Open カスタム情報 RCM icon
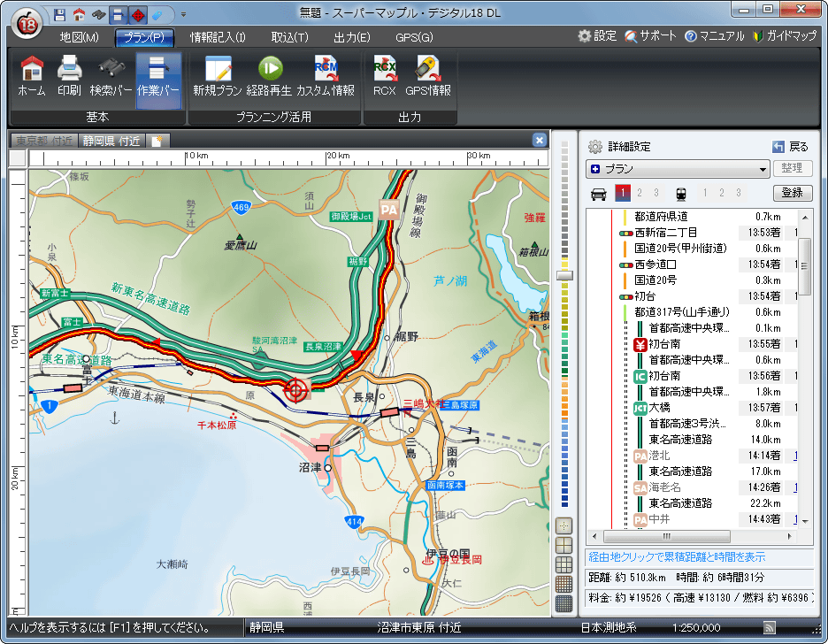The image size is (828, 644). (325, 76)
